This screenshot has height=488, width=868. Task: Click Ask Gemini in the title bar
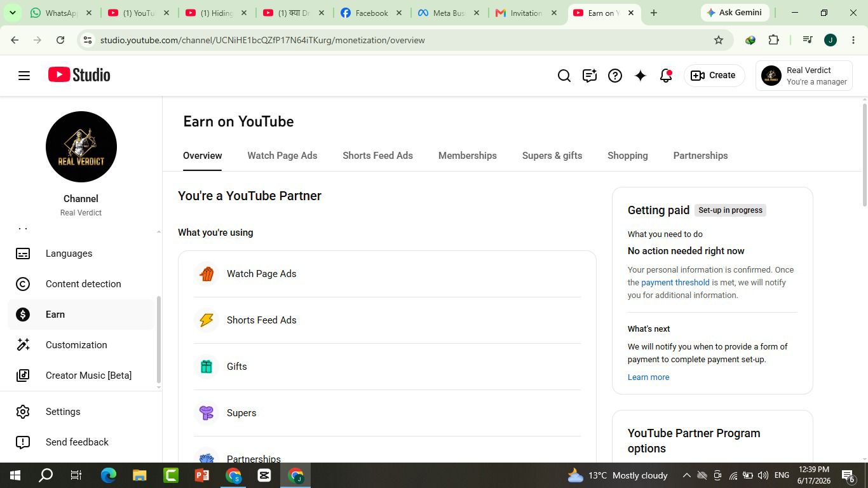pyautogui.click(x=735, y=13)
